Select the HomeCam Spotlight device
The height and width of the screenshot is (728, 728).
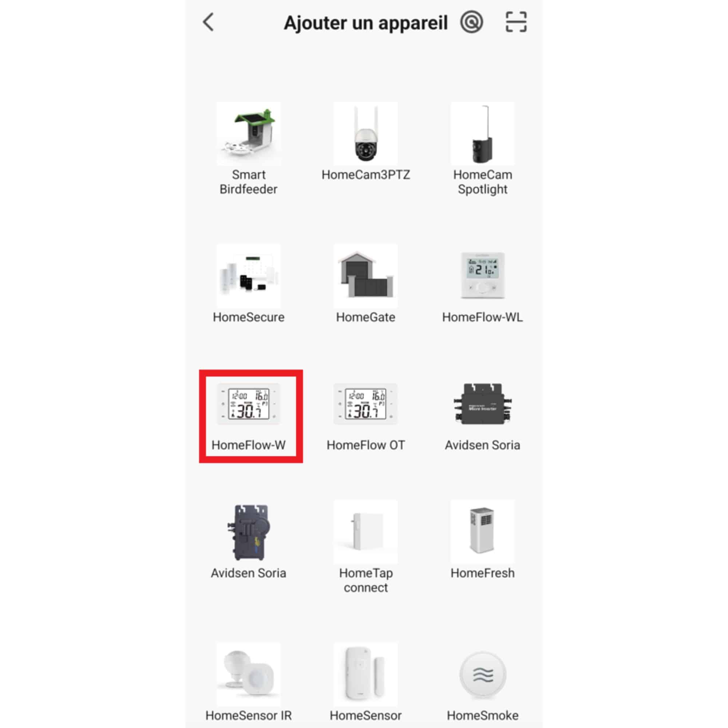pos(482,149)
